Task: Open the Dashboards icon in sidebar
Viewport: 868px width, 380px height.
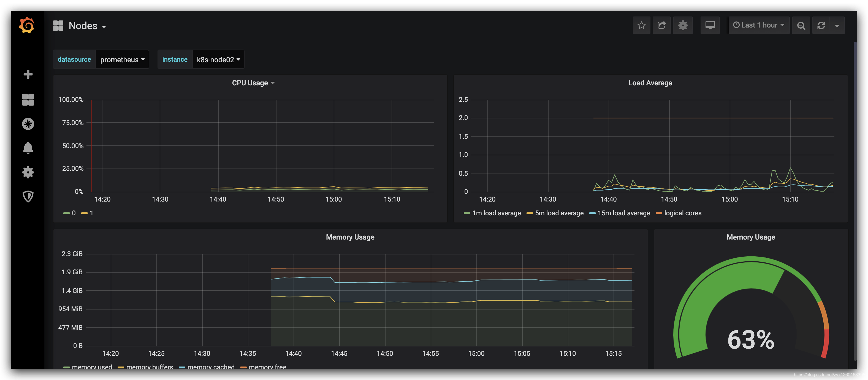Action: coord(28,99)
